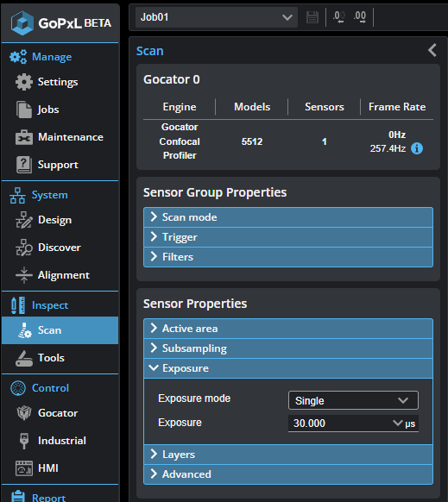Expand the Scan mode section
Image resolution: width=448 pixels, height=502 pixels.
[x=288, y=217]
